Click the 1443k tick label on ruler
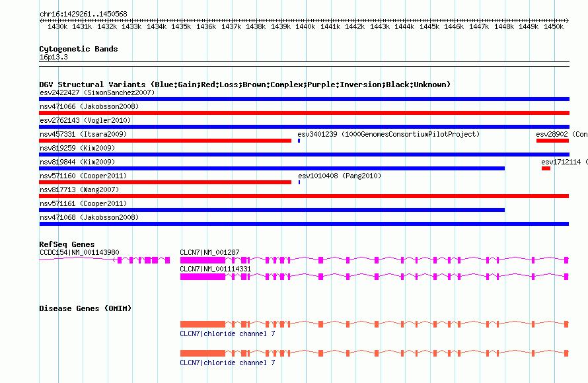The height and width of the screenshot is (383, 588). click(x=380, y=26)
